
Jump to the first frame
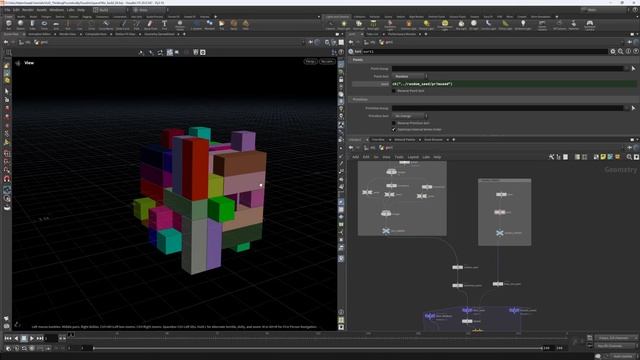pos(8,338)
